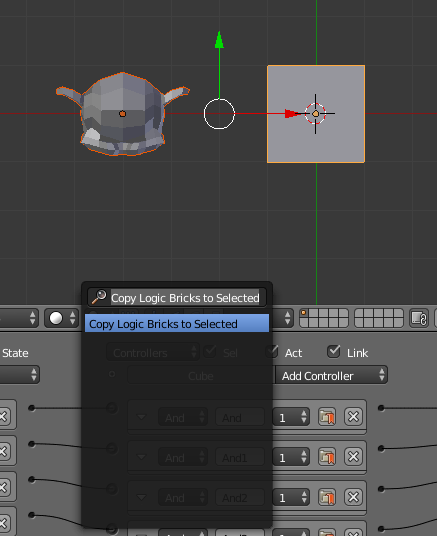Delete the And2 controller with its X button
The width and height of the screenshot is (437, 536).
coord(353,497)
